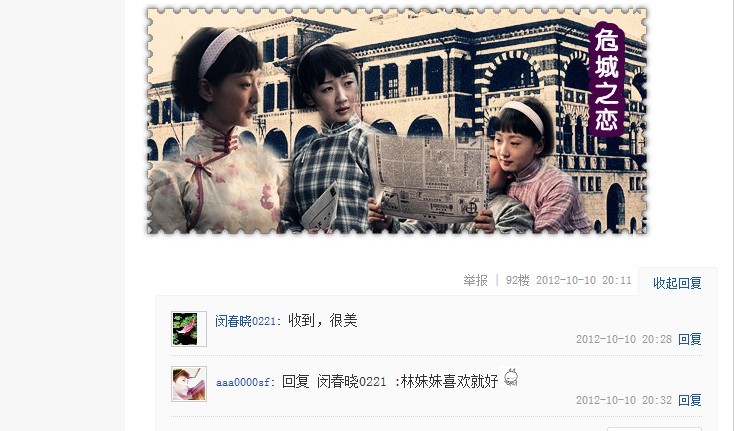734x431 pixels.
Task: Click post timestamp 2012-10-10 20:11
Action: [583, 280]
